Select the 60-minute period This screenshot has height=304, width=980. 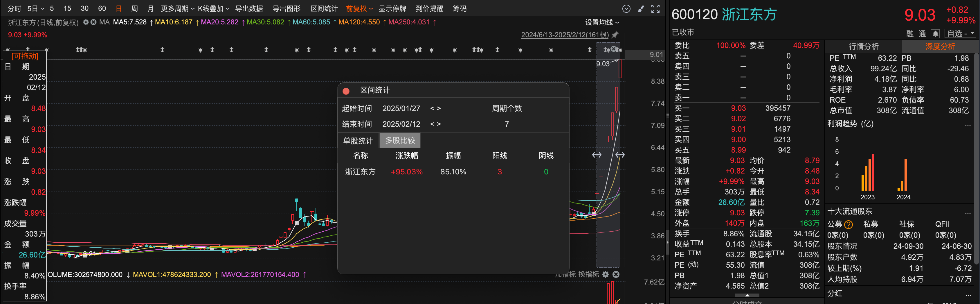[x=102, y=8]
